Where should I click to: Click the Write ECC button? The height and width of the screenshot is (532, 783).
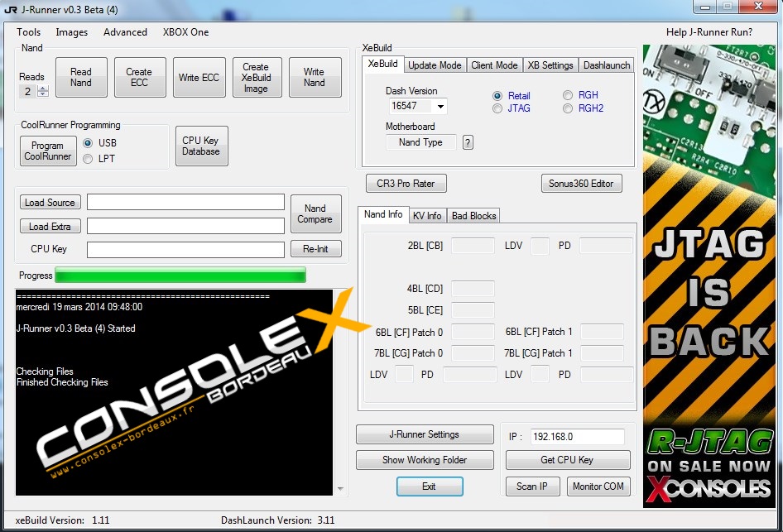(x=199, y=77)
